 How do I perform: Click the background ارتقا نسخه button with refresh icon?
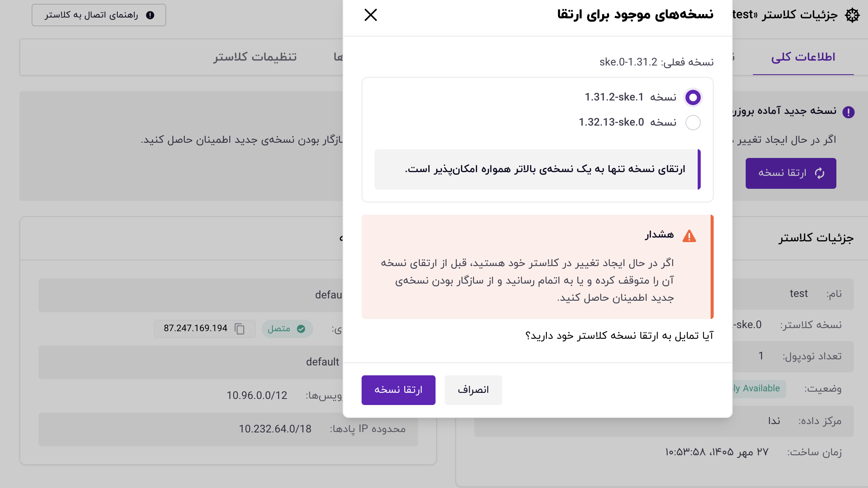(791, 173)
